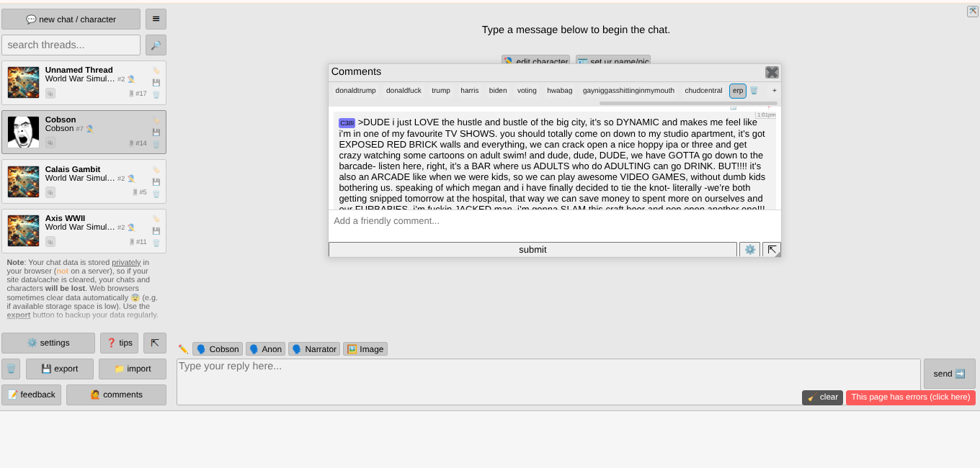Switch to the biden comments channel
This screenshot has width=980, height=468.
[498, 91]
